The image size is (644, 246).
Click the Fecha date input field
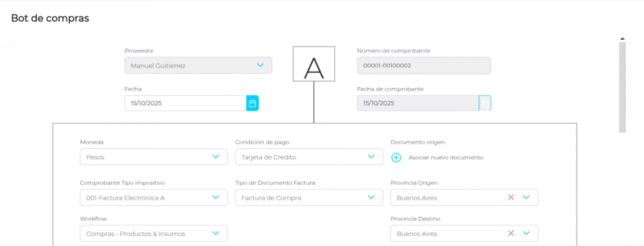[185, 103]
